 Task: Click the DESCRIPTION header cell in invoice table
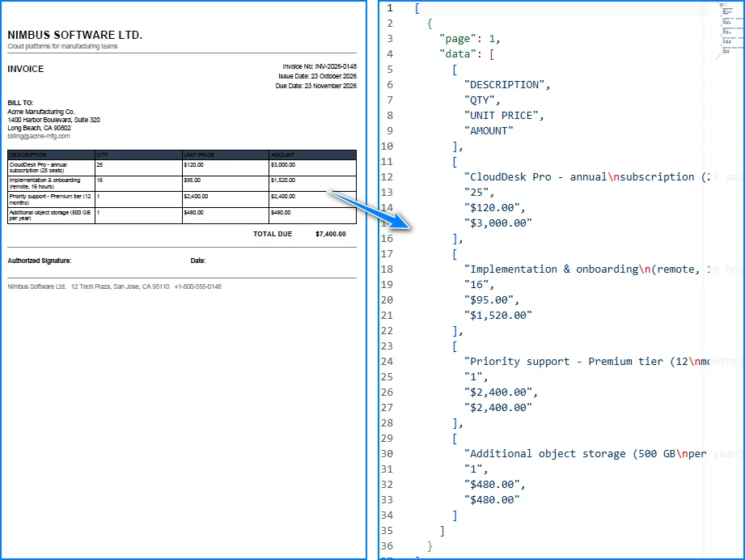[x=51, y=155]
